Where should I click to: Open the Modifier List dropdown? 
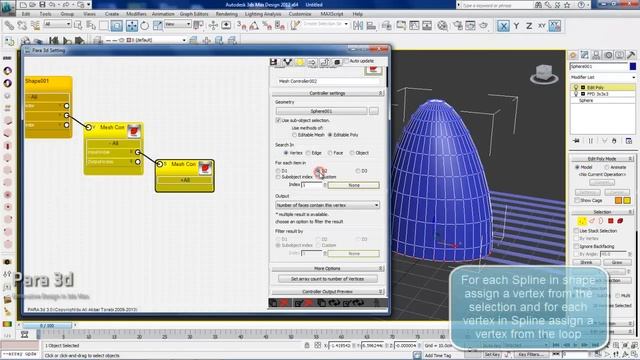coord(602,77)
